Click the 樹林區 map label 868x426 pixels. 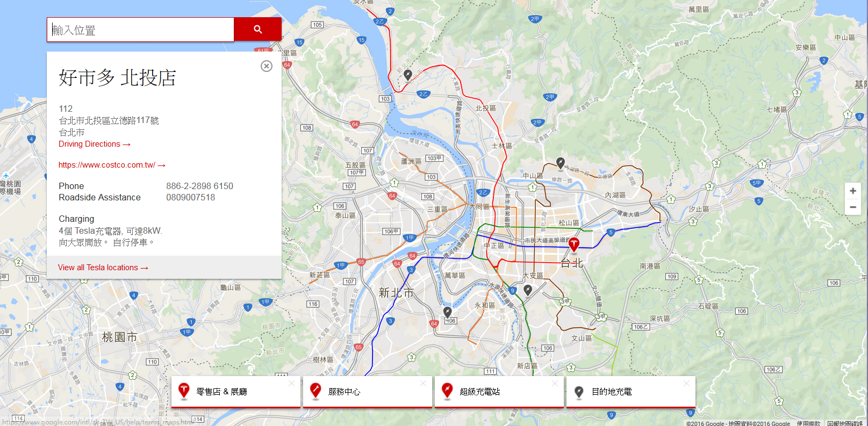tap(323, 359)
